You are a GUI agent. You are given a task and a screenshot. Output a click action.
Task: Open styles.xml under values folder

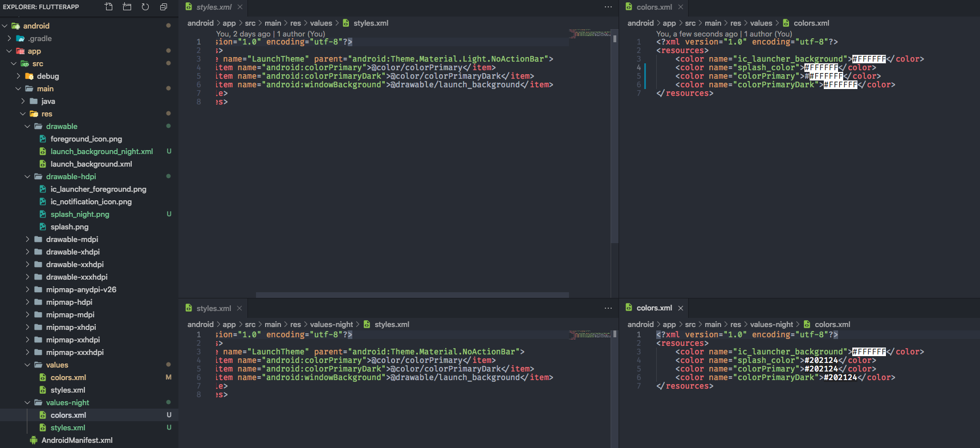68,390
